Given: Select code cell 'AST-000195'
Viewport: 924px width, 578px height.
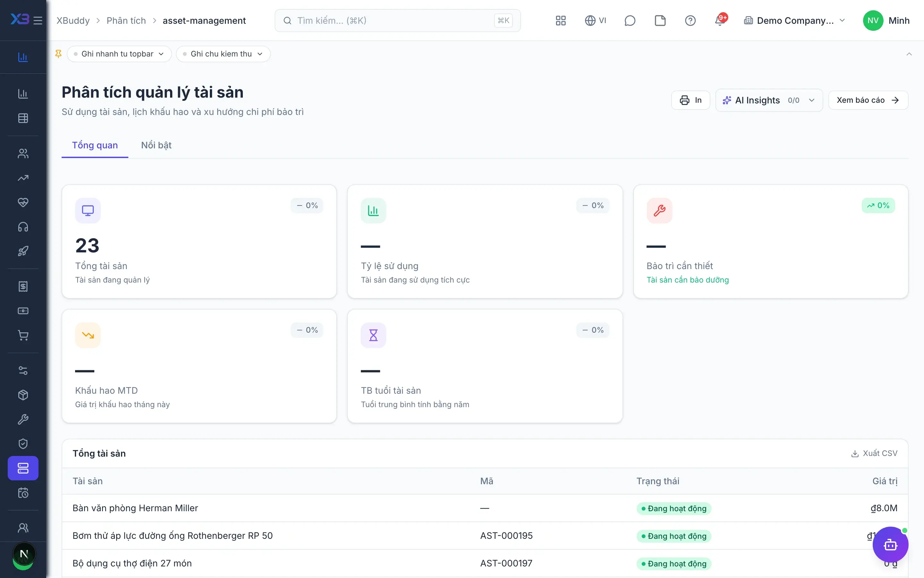Looking at the screenshot, I should (x=506, y=536).
